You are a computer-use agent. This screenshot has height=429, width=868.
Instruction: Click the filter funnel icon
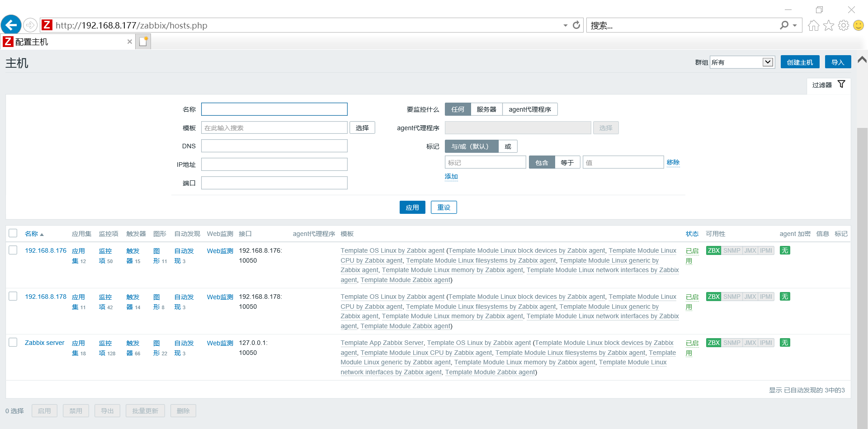(x=841, y=85)
